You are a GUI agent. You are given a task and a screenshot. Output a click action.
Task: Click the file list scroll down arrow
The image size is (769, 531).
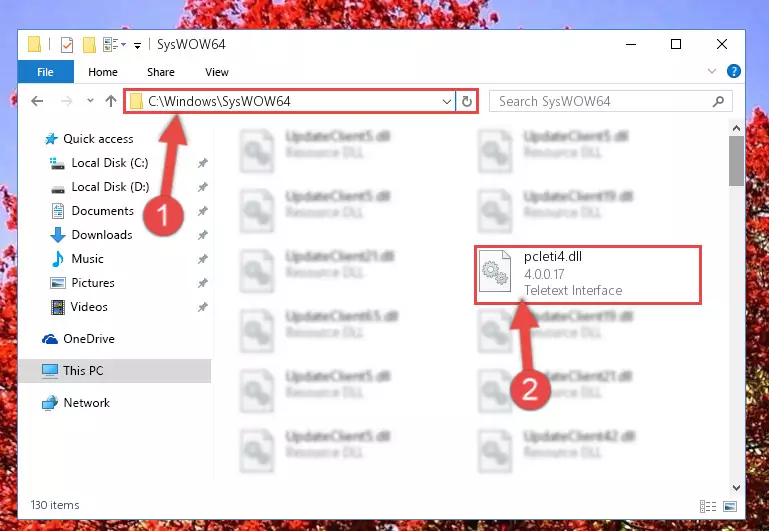click(736, 487)
